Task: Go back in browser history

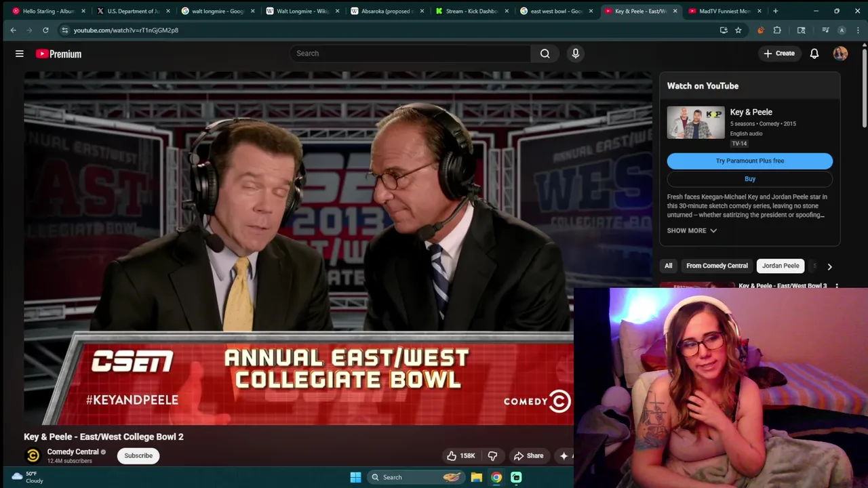Action: [x=13, y=30]
